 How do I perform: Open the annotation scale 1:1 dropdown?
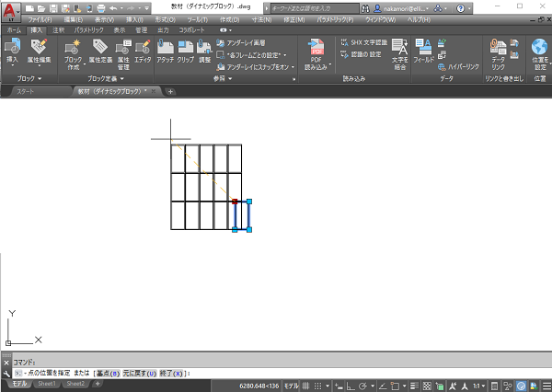pyautogui.click(x=478, y=386)
